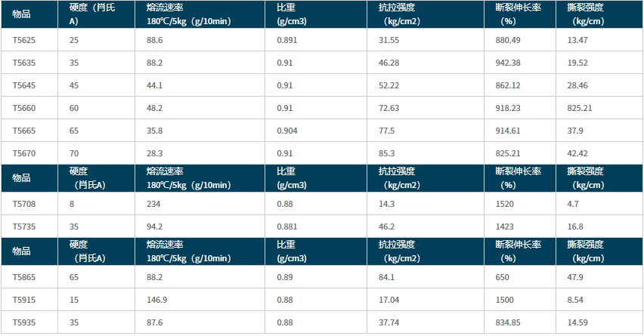Image resolution: width=644 pixels, height=336 pixels.
Task: Select the T5670 product cell
Action: [x=24, y=153]
